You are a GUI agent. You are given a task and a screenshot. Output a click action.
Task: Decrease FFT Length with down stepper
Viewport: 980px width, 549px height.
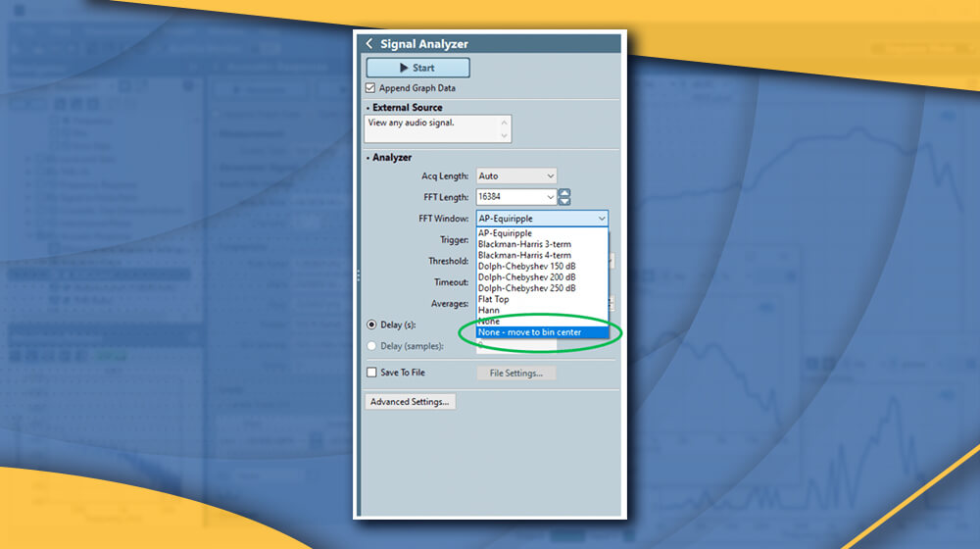point(564,201)
